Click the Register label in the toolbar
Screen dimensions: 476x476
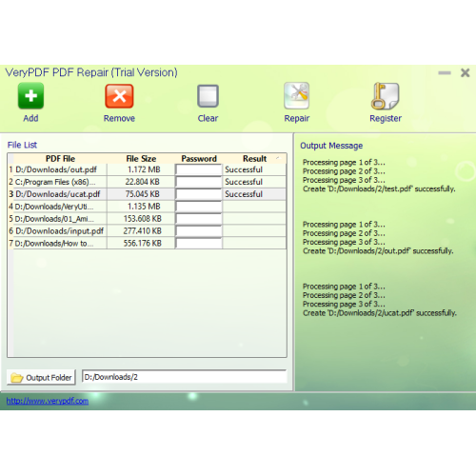[386, 119]
